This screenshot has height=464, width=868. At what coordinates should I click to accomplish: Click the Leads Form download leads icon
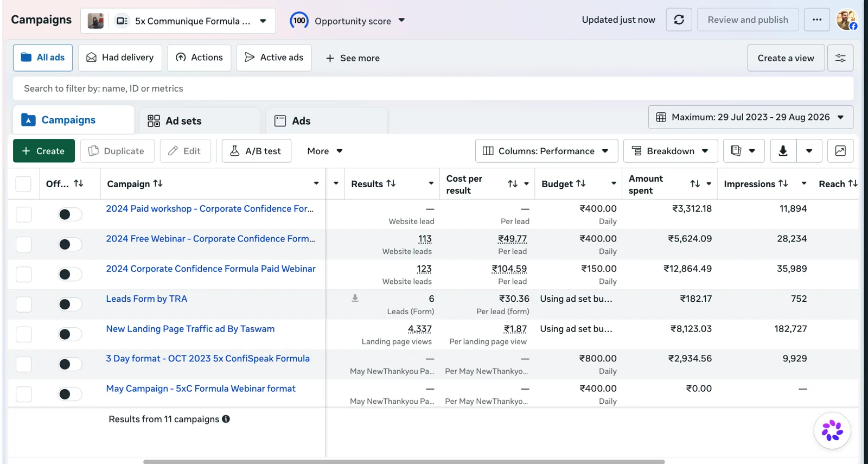coord(355,298)
